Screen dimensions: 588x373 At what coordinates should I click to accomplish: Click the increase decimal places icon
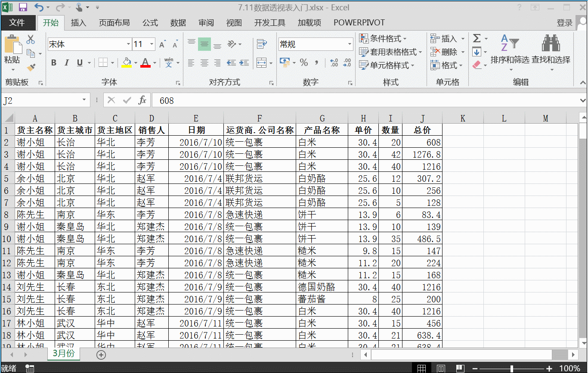pyautogui.click(x=334, y=63)
